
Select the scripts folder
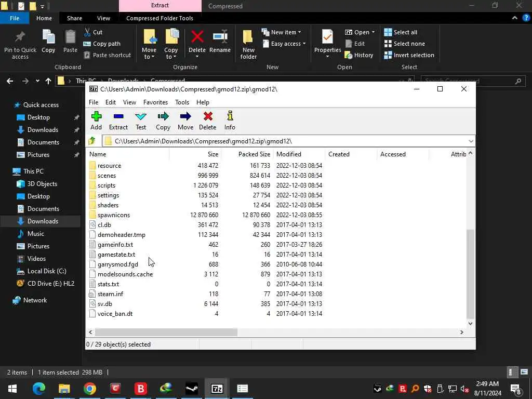(107, 185)
